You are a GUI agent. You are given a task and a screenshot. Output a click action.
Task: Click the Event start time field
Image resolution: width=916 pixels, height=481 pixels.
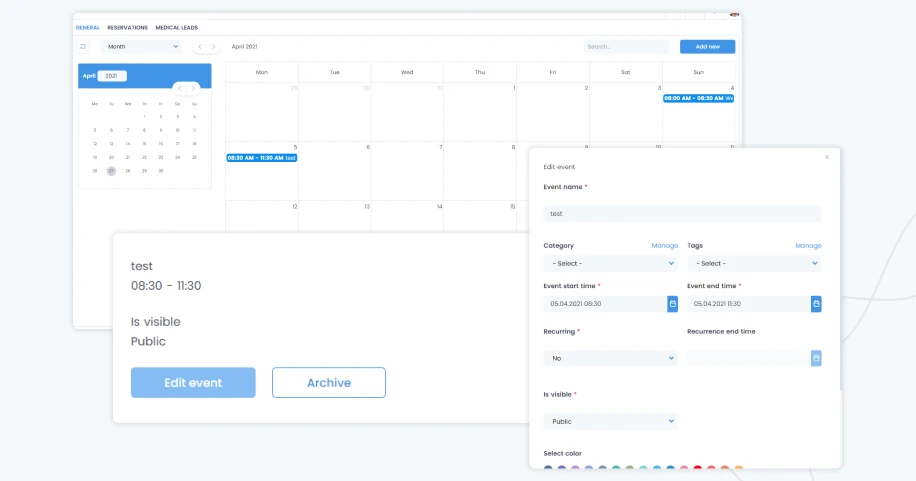(x=605, y=304)
